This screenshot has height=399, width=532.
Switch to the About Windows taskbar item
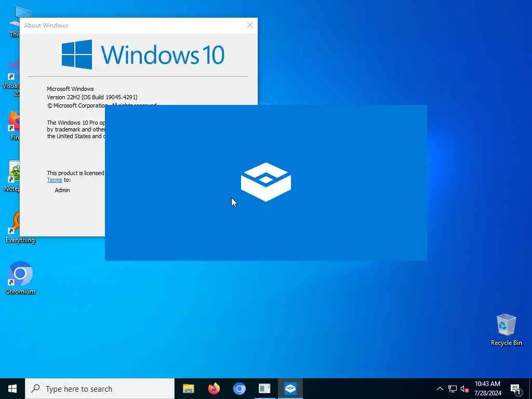point(264,389)
